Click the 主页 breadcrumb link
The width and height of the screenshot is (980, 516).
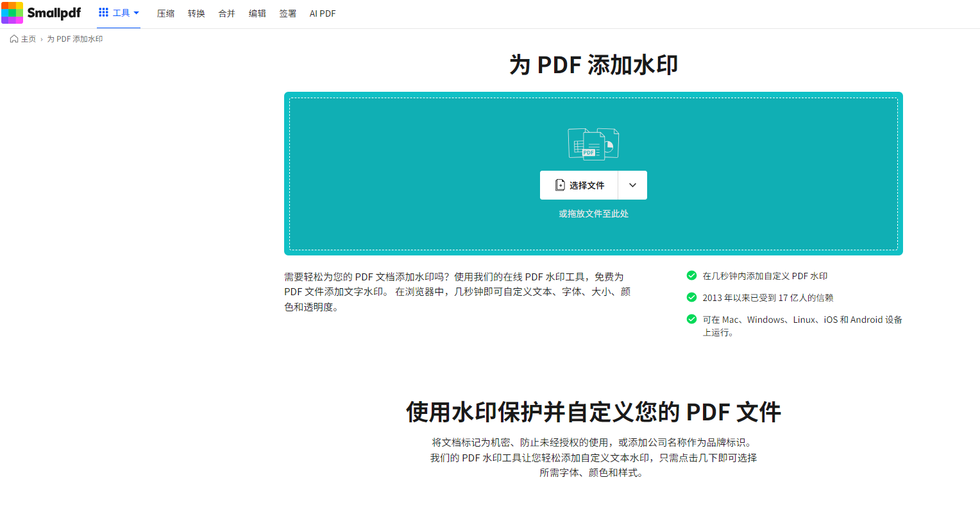28,39
